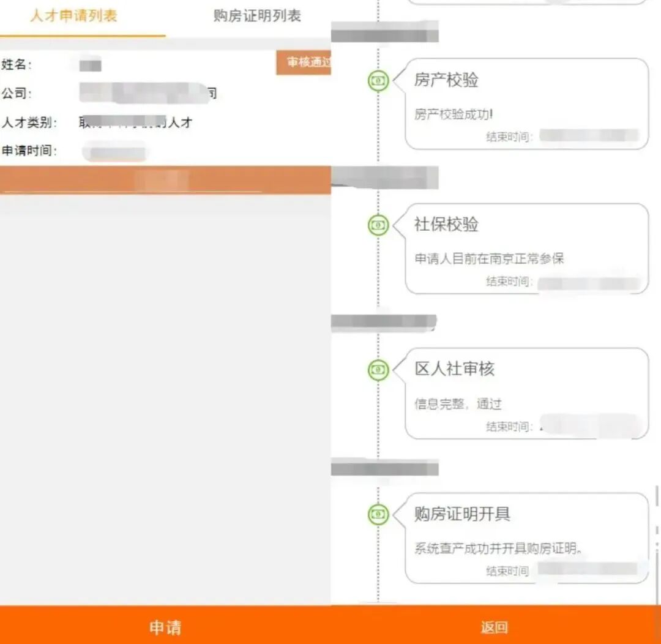Open the 购房证明列表 tab
Image resolution: width=661 pixels, height=644 pixels.
coord(257,16)
